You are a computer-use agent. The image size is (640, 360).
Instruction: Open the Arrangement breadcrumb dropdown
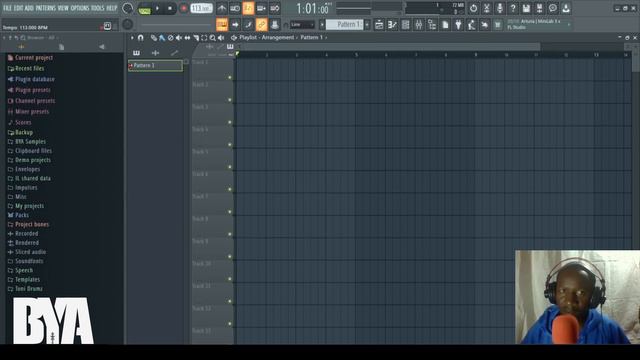click(278, 38)
